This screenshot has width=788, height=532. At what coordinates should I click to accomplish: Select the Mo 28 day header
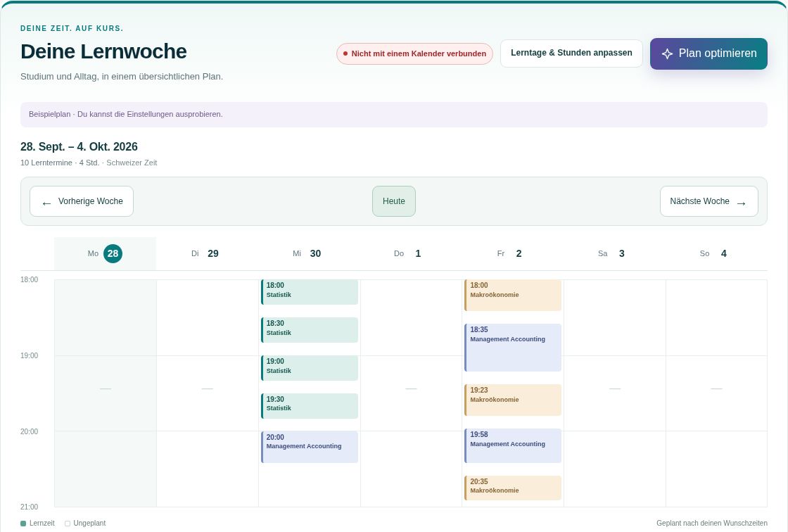[x=105, y=253]
